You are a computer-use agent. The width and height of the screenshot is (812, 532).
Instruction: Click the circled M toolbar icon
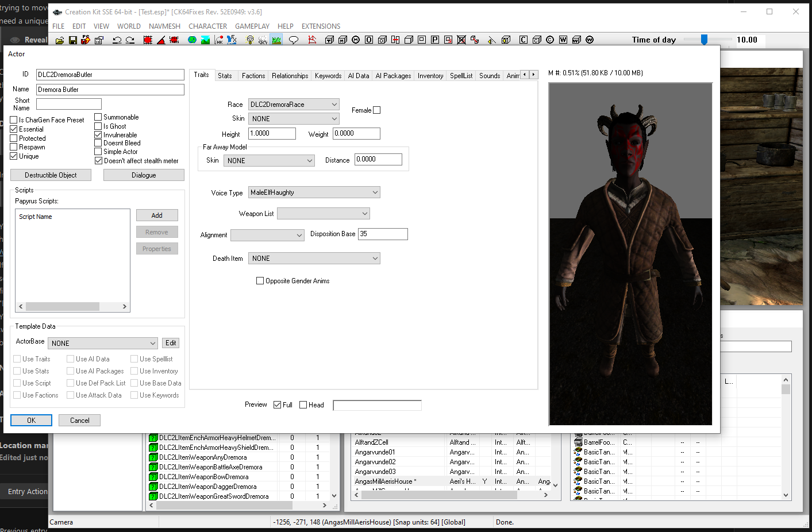pos(356,40)
